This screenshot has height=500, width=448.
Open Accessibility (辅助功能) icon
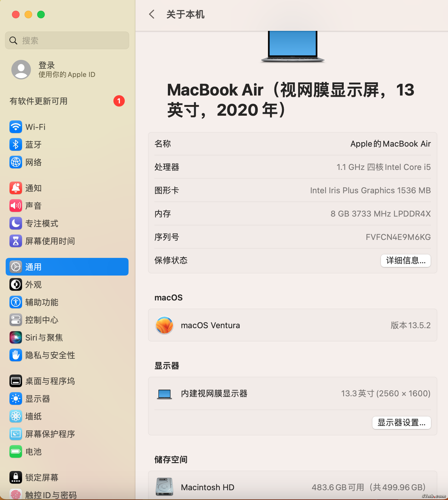tap(16, 302)
